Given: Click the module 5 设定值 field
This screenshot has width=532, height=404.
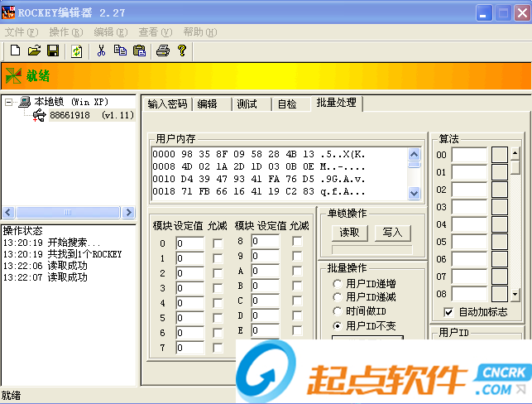Looking at the screenshot, I should (x=190, y=318).
